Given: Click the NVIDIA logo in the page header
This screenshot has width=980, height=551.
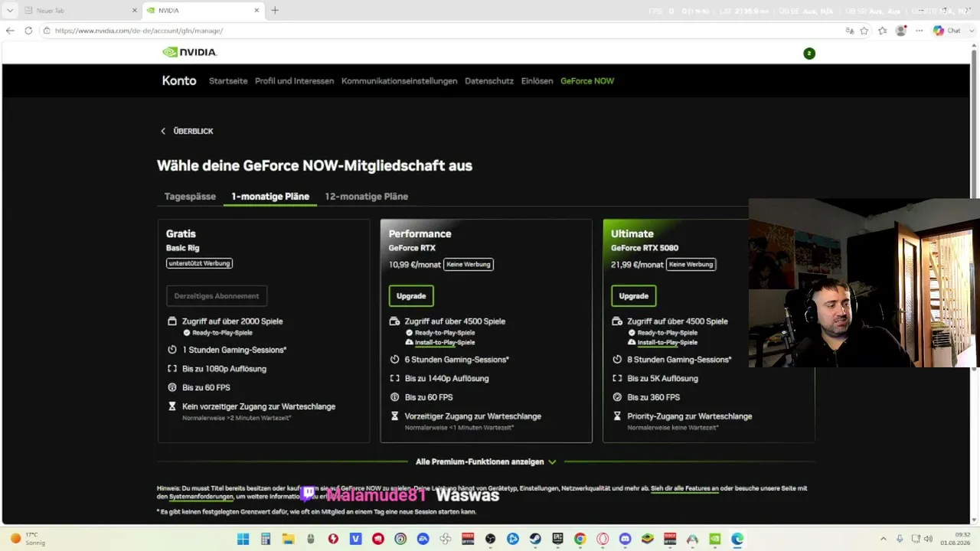Looking at the screenshot, I should pos(190,52).
